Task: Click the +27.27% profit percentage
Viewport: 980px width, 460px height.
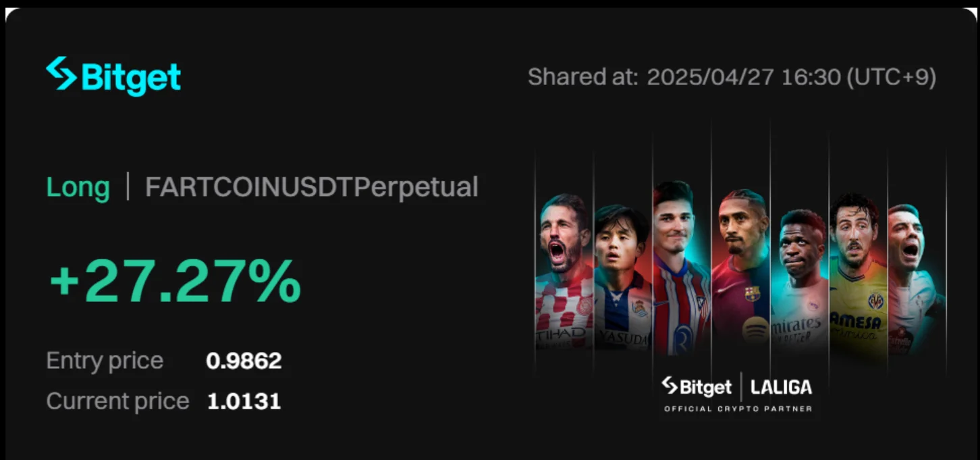Action: tap(175, 281)
